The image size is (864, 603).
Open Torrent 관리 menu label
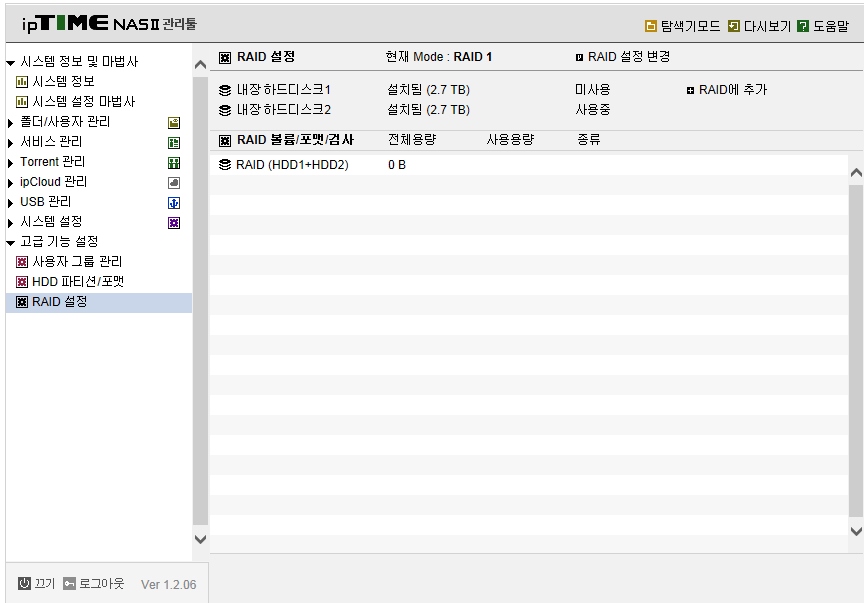52,161
